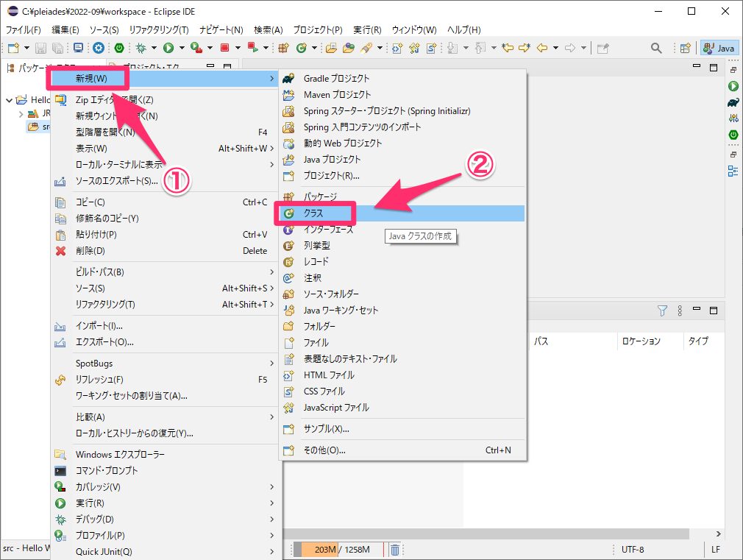Image resolution: width=743 pixels, height=560 pixels.
Task: Collapse the Hello project tree node
Action: 9,100
